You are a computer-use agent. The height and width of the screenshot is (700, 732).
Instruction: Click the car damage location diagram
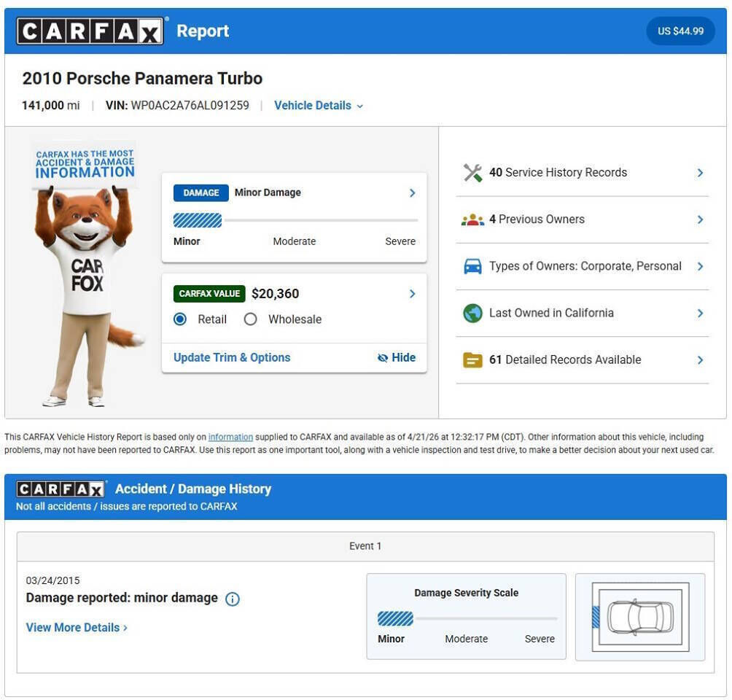639,617
